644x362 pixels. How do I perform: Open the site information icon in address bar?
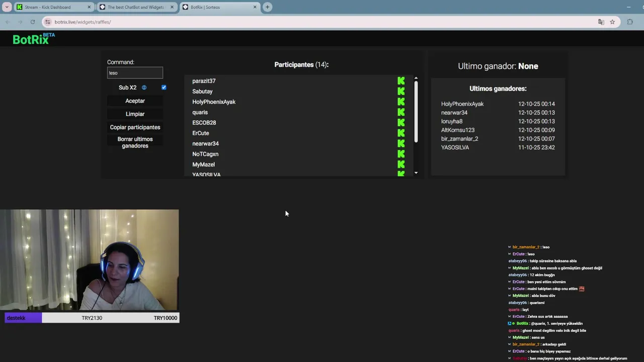click(x=47, y=22)
